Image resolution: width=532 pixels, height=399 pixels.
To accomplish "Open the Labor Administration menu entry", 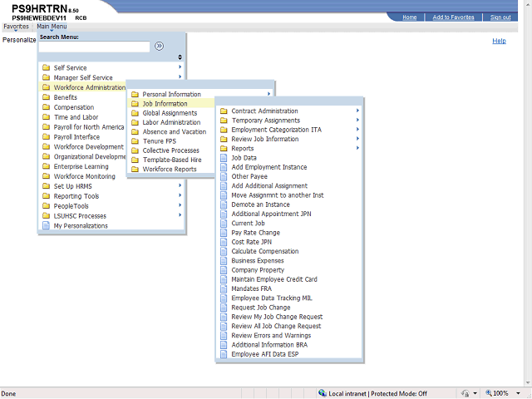I will point(171,122).
